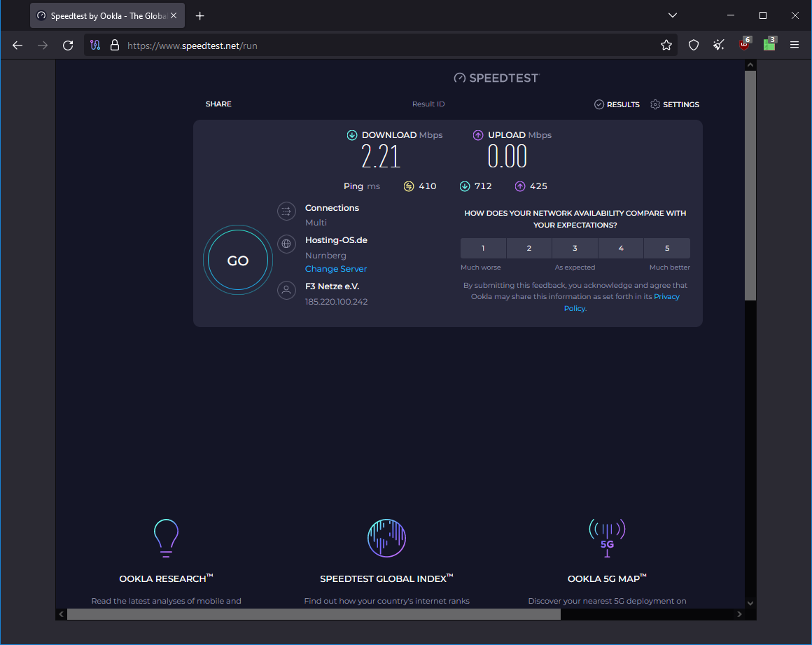Open a new browser tab
The image size is (812, 645).
(200, 16)
